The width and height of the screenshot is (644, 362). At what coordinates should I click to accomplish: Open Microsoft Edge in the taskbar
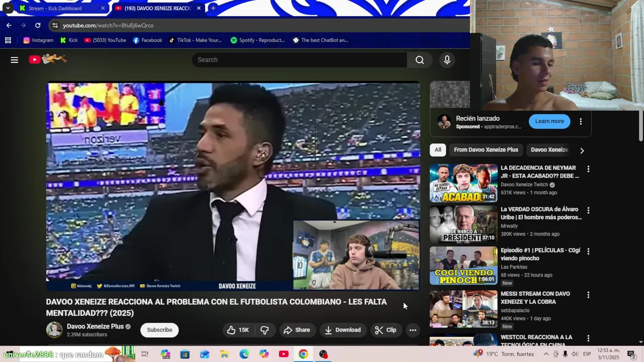[244, 354]
